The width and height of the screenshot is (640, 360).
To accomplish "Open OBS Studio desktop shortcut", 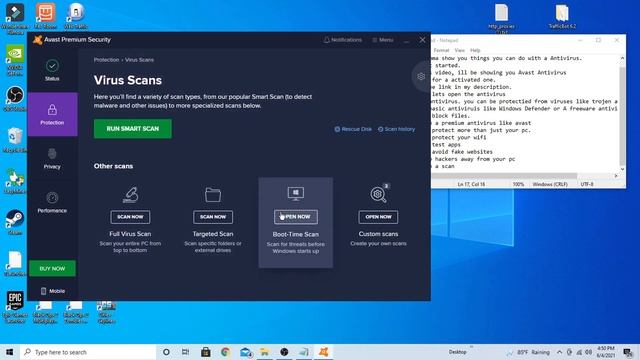I will [x=15, y=99].
